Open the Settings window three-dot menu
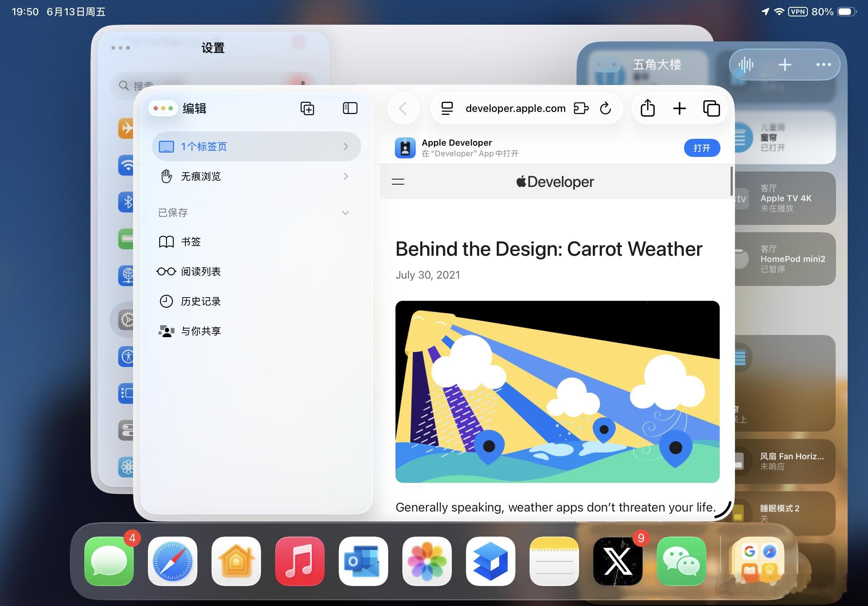The height and width of the screenshot is (606, 868). coord(121,48)
